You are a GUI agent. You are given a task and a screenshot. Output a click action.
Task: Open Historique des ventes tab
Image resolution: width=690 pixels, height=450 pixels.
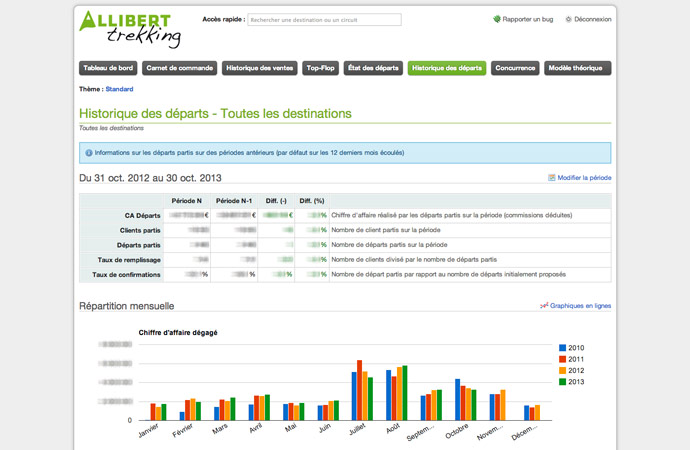[259, 68]
